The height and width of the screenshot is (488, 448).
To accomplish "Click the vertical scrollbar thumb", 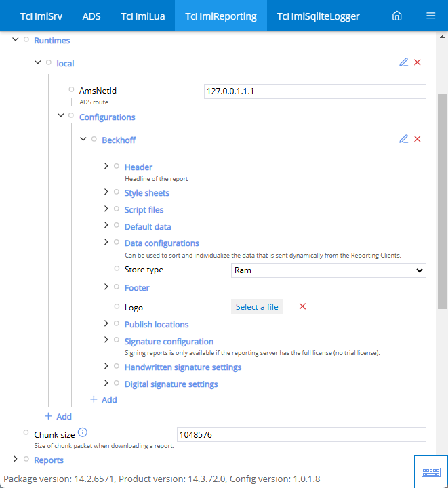I will [x=442, y=201].
